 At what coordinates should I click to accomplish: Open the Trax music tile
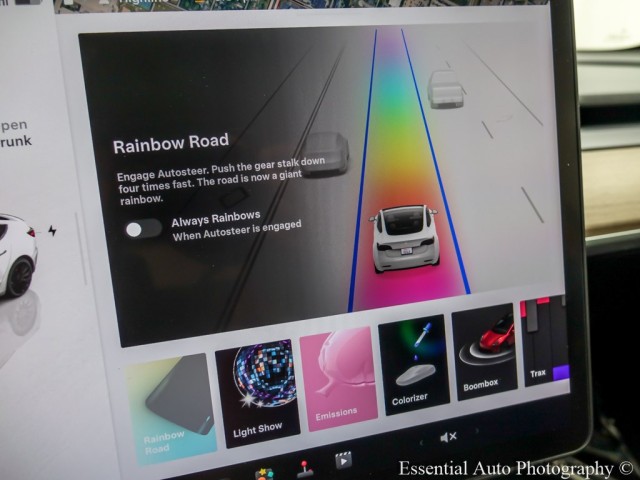click(x=546, y=342)
